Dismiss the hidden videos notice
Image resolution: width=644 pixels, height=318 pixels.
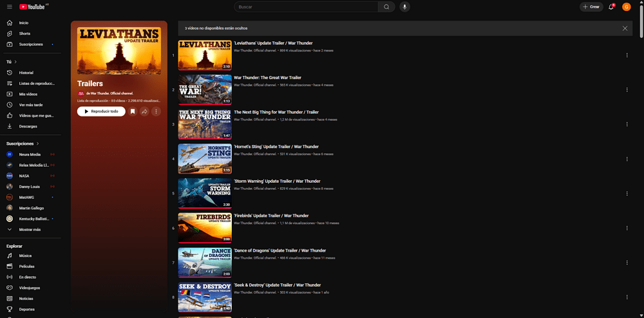[x=625, y=28]
